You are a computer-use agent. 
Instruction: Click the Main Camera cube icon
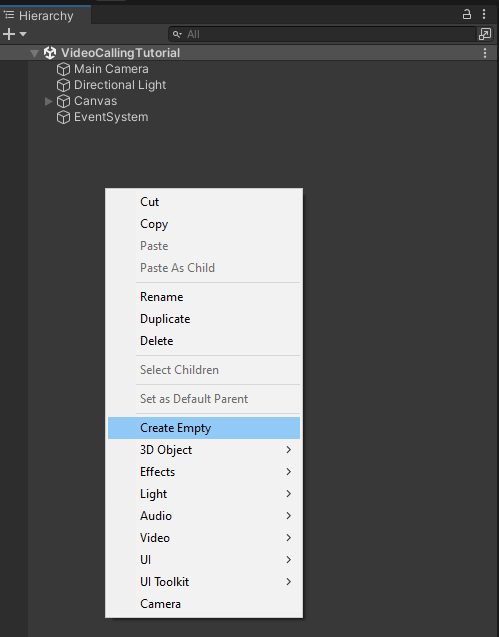(x=63, y=69)
